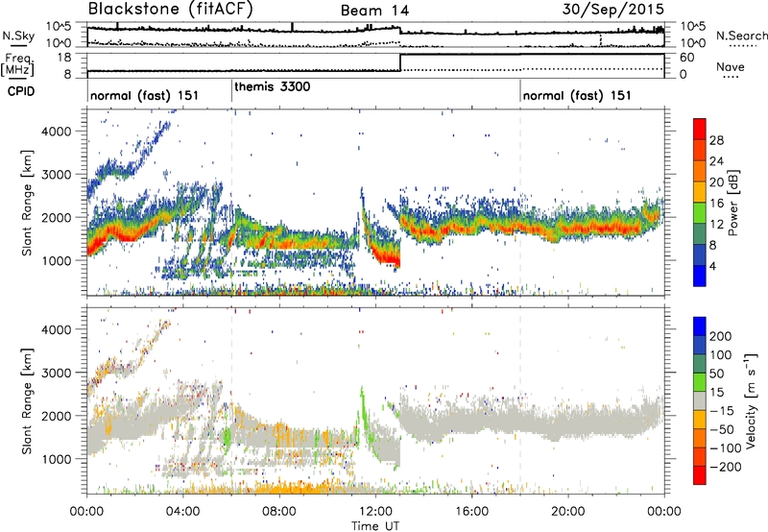Click the left '10^5' noise axis value
Image resolution: width=768 pixels, height=532 pixels.
pyautogui.click(x=59, y=27)
